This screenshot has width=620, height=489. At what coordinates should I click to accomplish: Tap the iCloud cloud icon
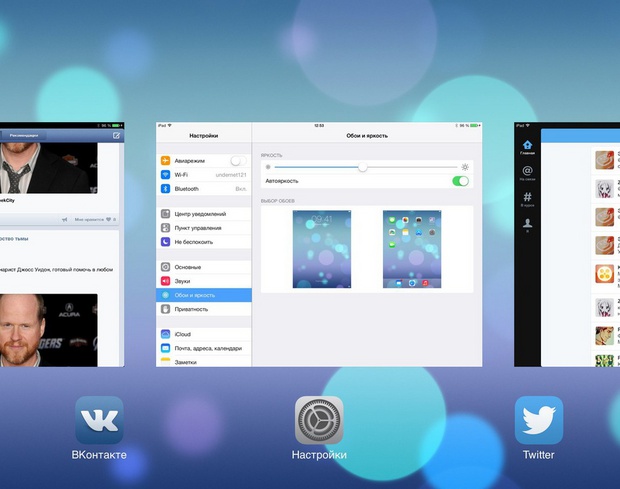(x=165, y=334)
